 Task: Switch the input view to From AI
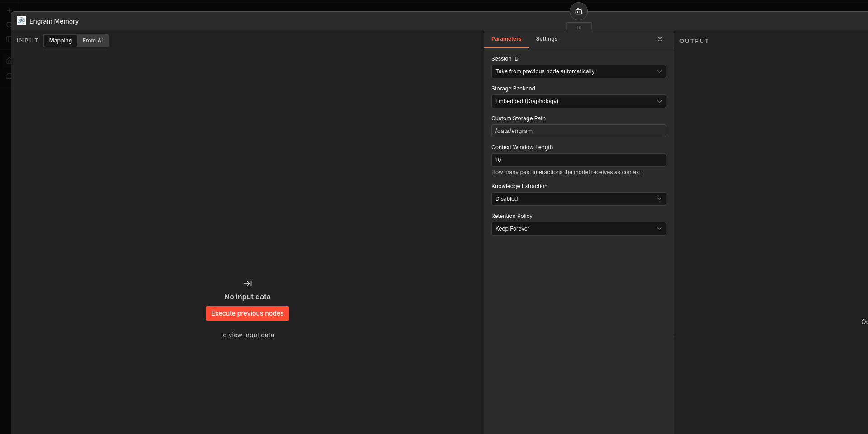pos(93,41)
